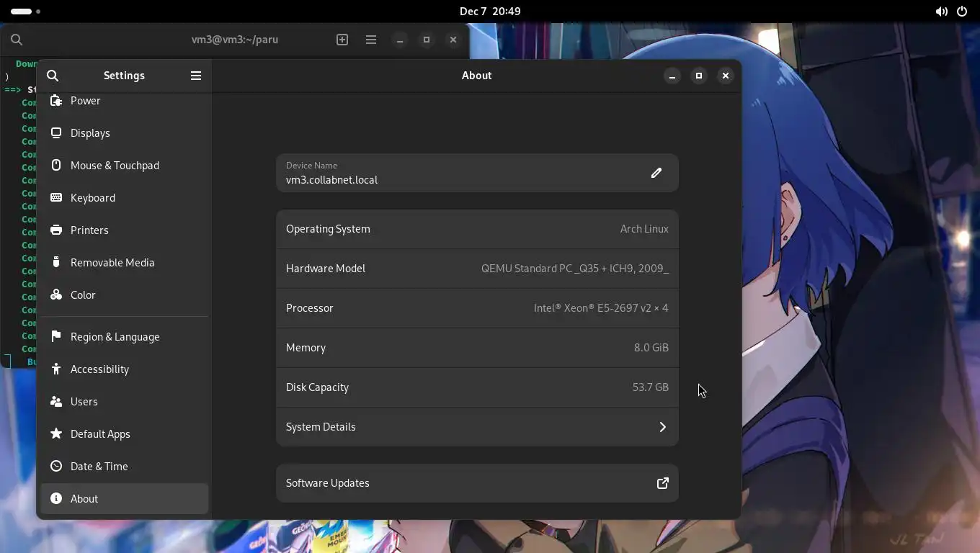Minimize the Settings About window
Screen dimensions: 980x553
672,76
